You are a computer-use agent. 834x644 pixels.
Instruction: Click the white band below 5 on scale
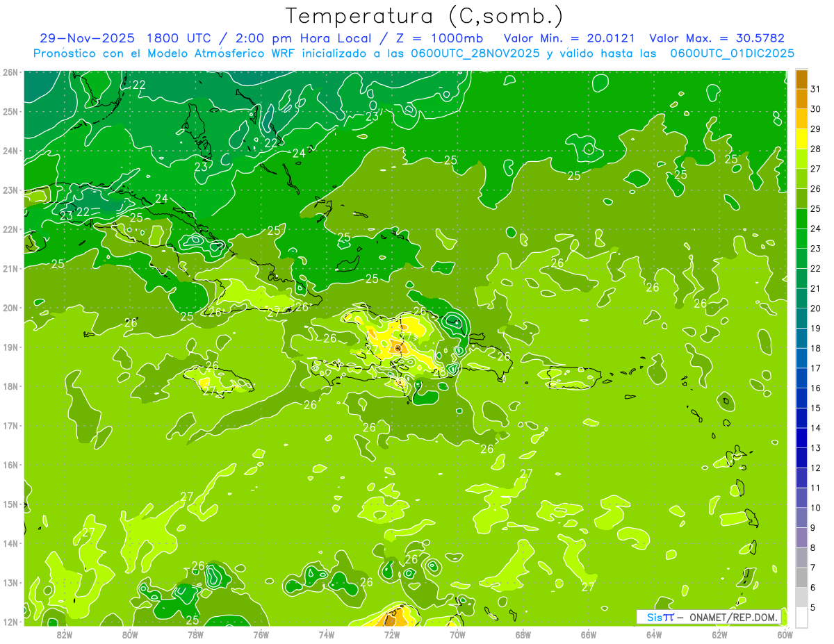coord(801,617)
